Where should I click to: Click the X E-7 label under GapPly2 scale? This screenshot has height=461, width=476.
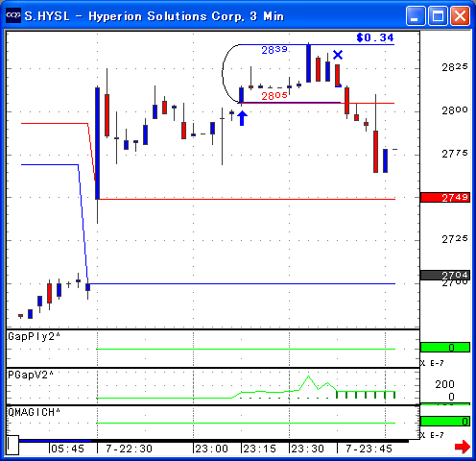(x=432, y=363)
